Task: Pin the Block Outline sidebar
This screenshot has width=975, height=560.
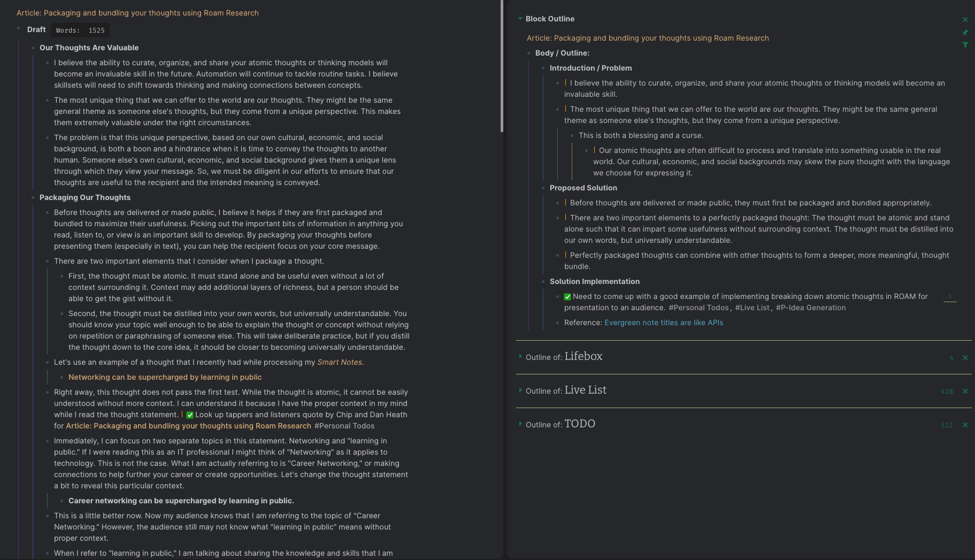Action: [x=965, y=32]
